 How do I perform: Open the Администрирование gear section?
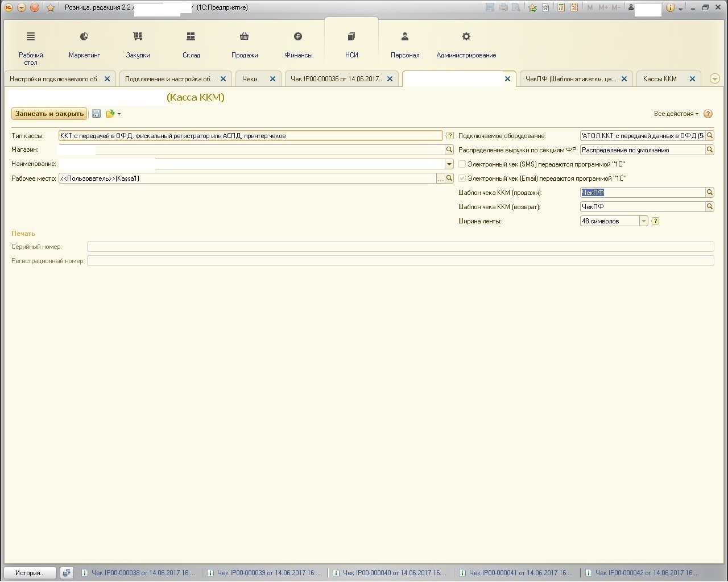[x=466, y=44]
